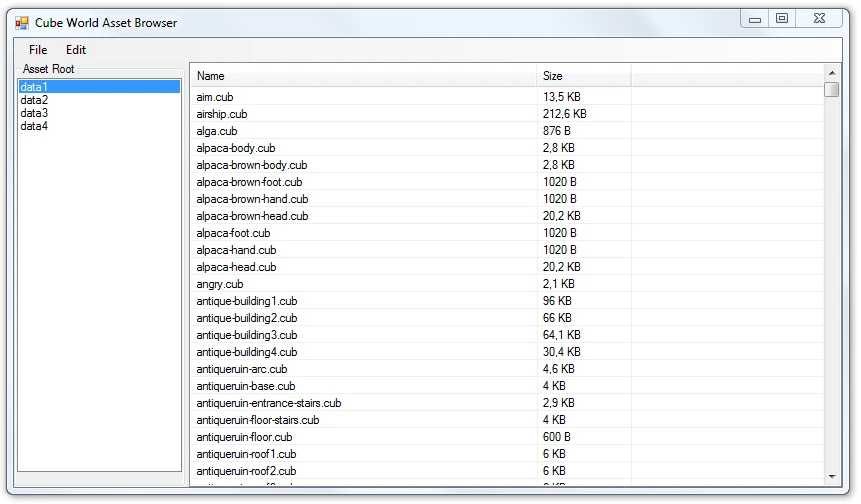861x504 pixels.
Task: Select the alga.cub file
Action: (x=217, y=131)
